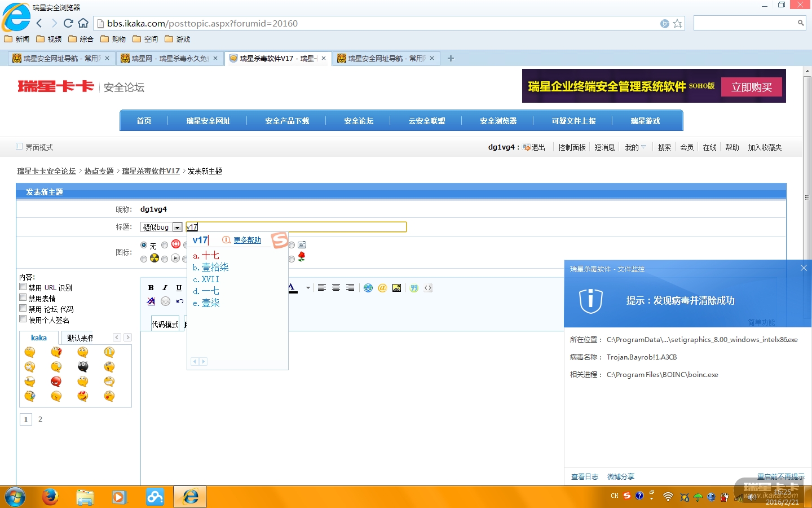This screenshot has height=508, width=812.
Task: Check the '禁用 URL 识别' checkbox
Action: coord(23,287)
